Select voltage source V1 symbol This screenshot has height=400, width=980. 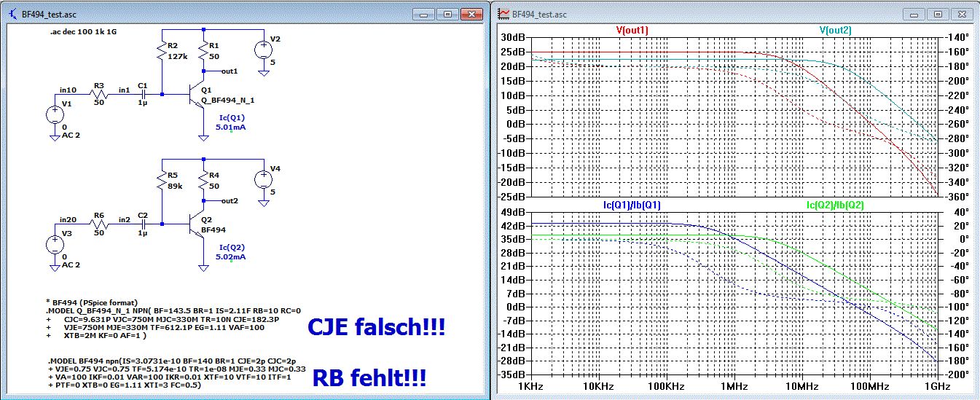(x=55, y=114)
